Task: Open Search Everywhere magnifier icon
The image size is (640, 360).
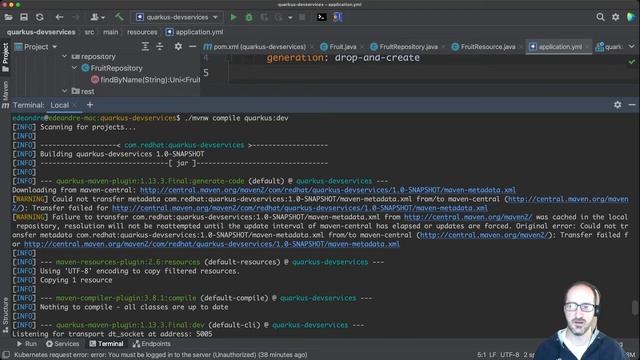Action: [x=600, y=17]
